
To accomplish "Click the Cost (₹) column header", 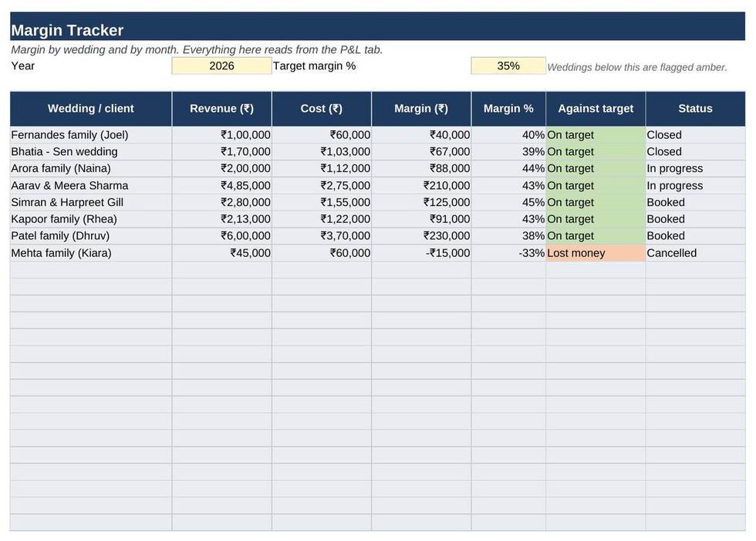I will tap(322, 109).
